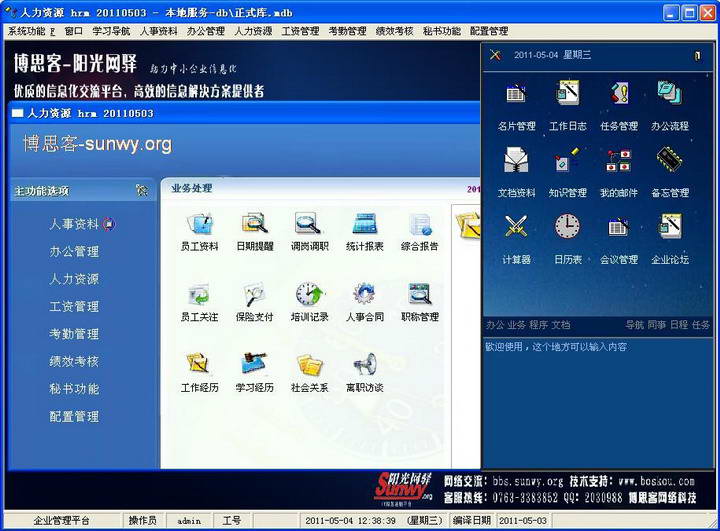Open the 统计报表 icon
The width and height of the screenshot is (720, 531).
[x=364, y=224]
